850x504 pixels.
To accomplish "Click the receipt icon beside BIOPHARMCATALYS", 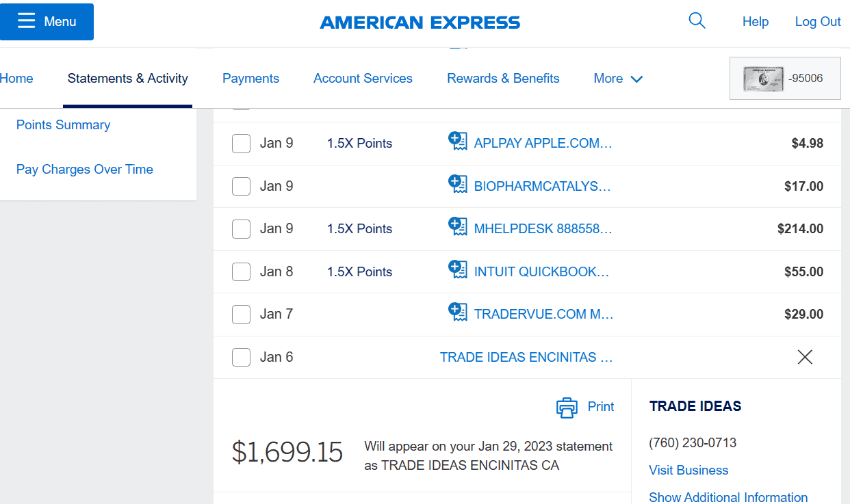I will pyautogui.click(x=458, y=184).
